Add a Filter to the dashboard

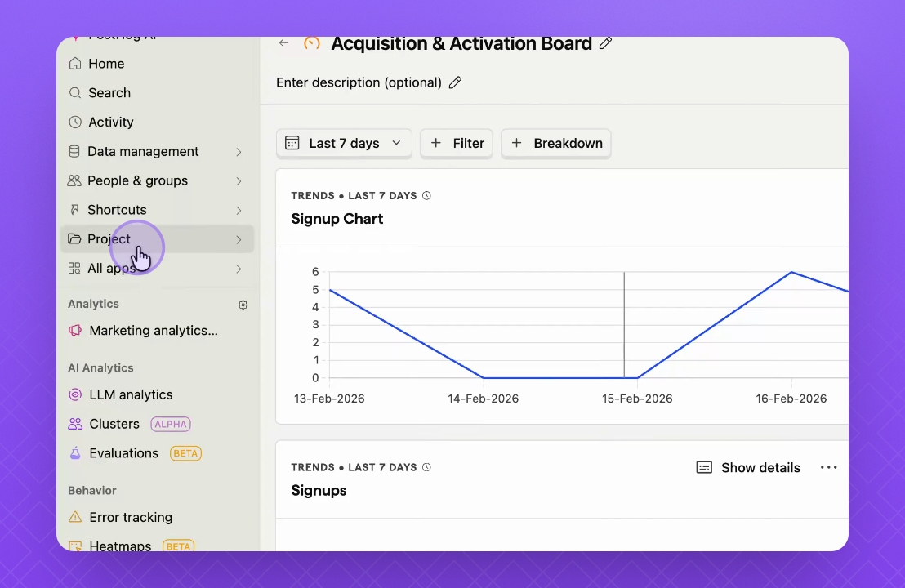point(457,143)
